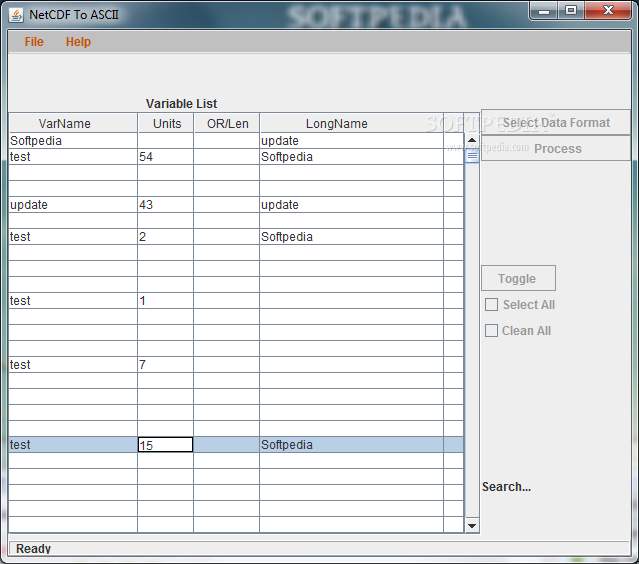Close the NetCDF To ASCII window
Viewport: 639px width, 564px height.
click(608, 11)
